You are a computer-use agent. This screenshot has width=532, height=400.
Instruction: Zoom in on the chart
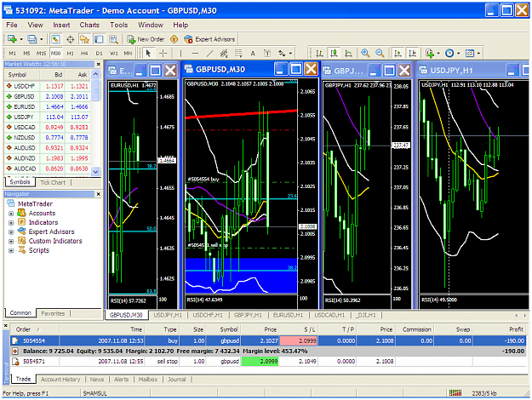(365, 53)
